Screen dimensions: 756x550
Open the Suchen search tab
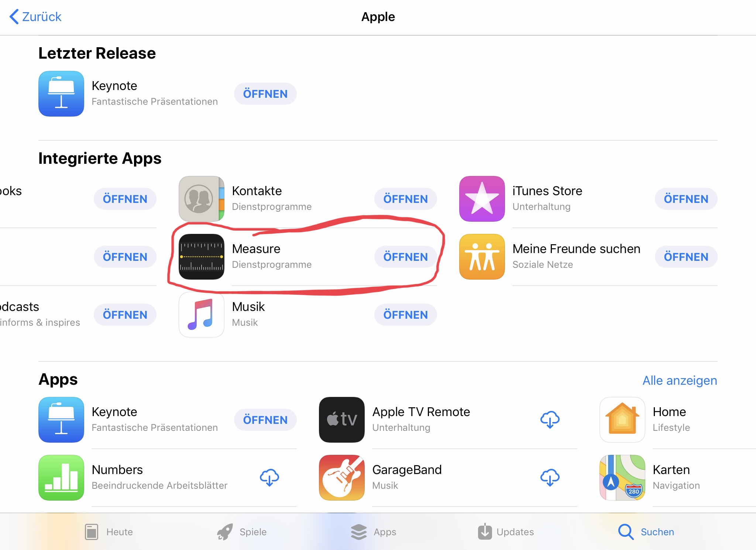tap(646, 532)
